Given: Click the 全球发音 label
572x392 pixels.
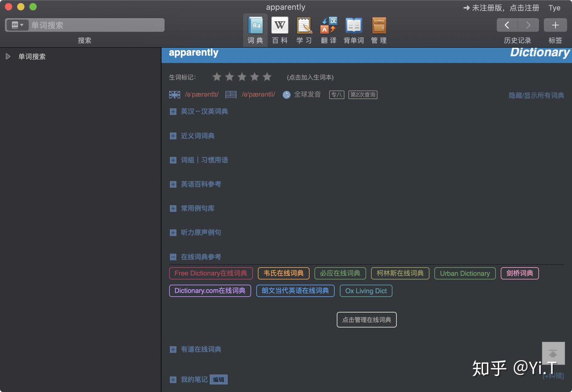Looking at the screenshot, I should click(307, 94).
